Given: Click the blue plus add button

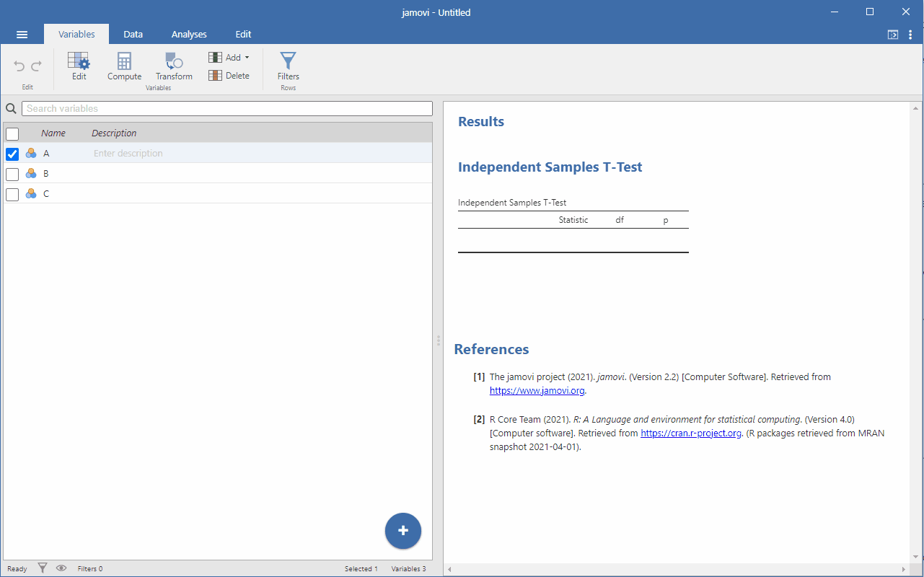Looking at the screenshot, I should coord(403,531).
